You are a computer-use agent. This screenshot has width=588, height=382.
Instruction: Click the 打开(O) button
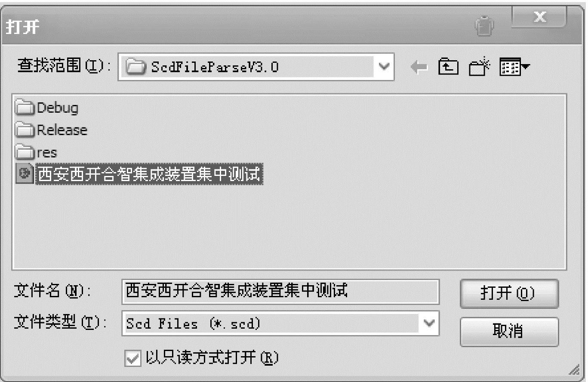pyautogui.click(x=509, y=294)
